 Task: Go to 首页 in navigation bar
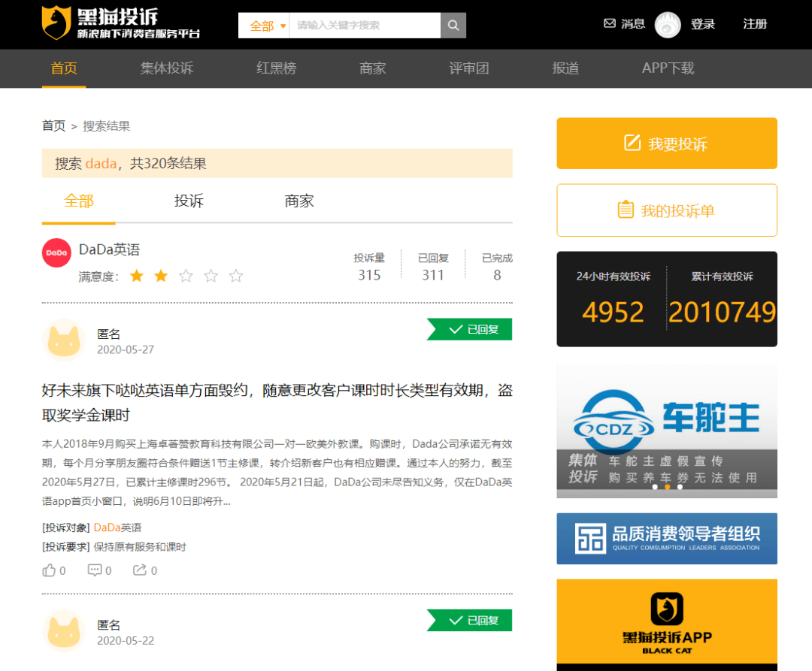(64, 68)
